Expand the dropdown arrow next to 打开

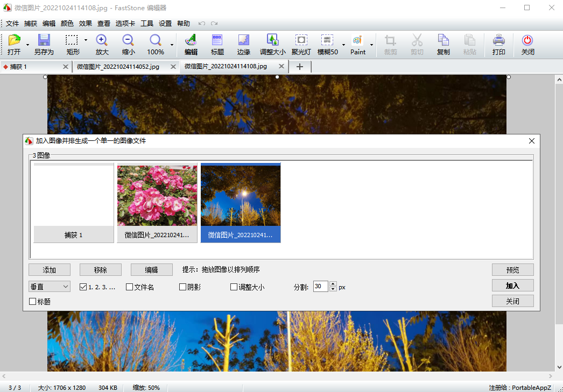tap(27, 45)
